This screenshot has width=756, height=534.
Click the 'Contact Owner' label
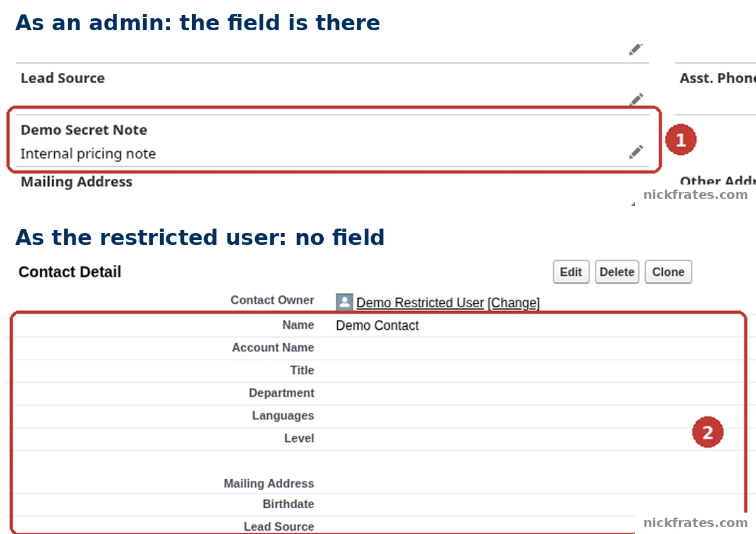(x=272, y=300)
